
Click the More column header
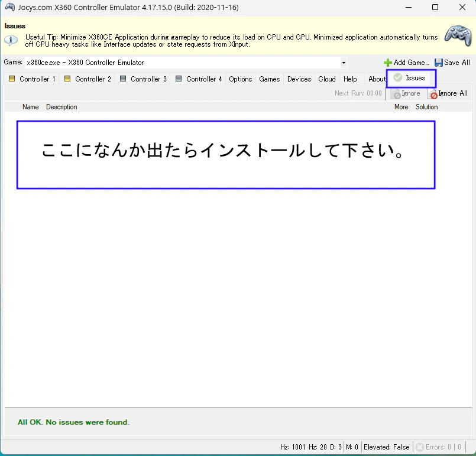pos(401,107)
